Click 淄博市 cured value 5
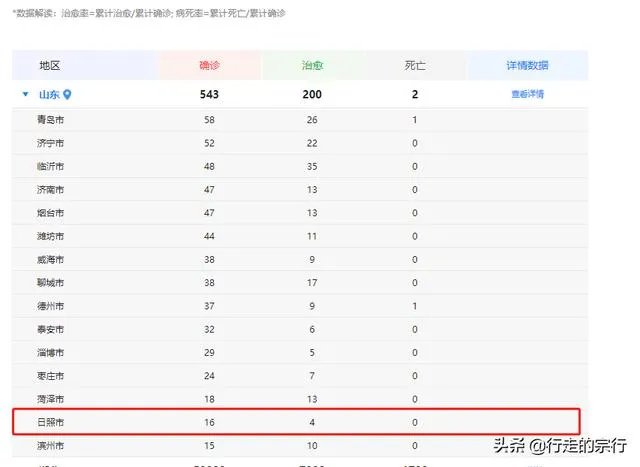This screenshot has height=467, width=640. point(312,353)
